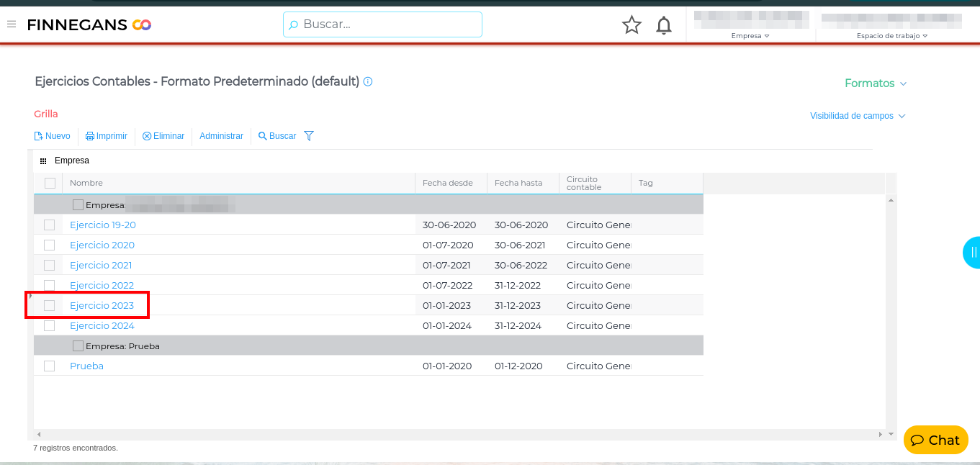
Task: Open the hamburger main menu
Action: point(12,24)
